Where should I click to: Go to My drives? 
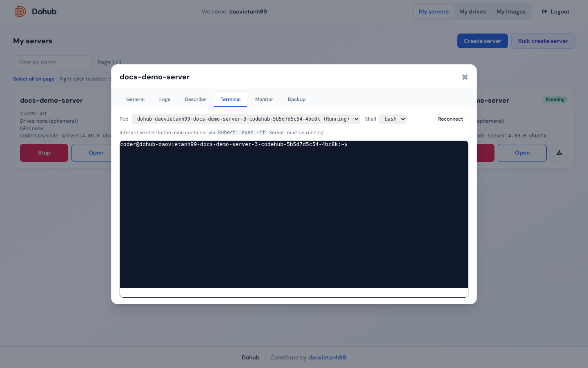472,11
